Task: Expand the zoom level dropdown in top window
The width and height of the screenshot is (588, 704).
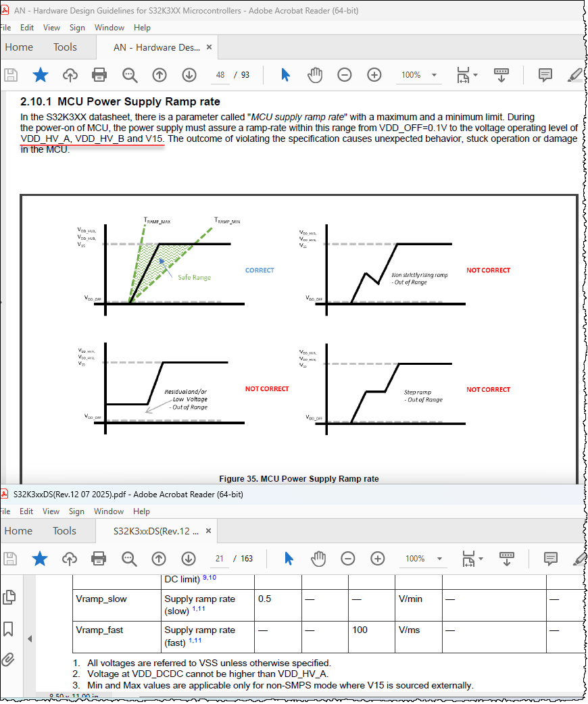Action: pos(434,75)
